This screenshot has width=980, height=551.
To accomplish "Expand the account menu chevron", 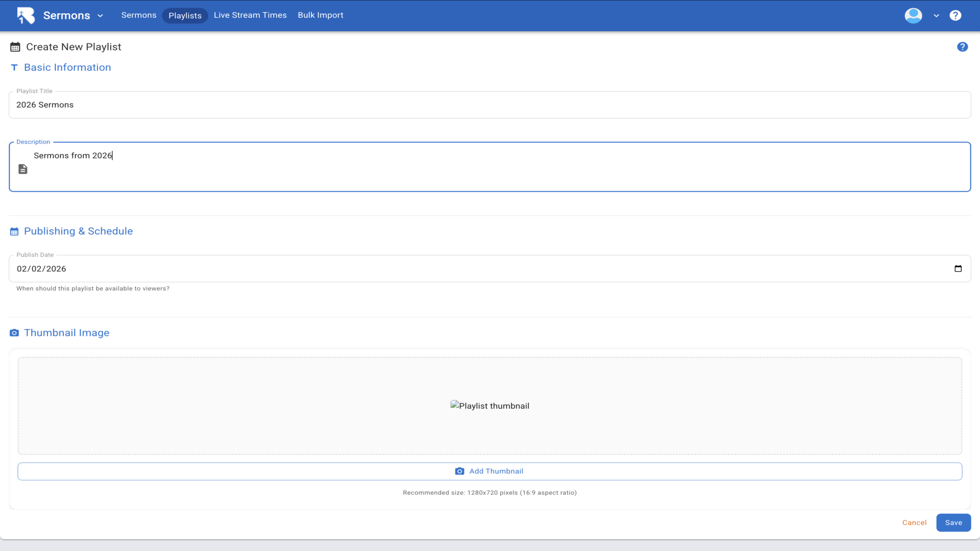I will pos(936,16).
